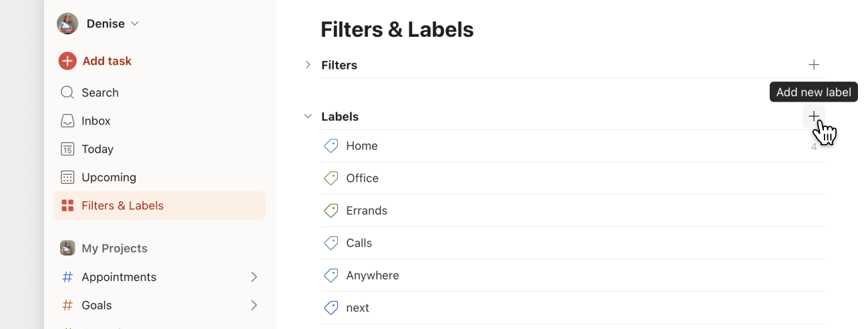Expand the Filters section

pos(308,65)
